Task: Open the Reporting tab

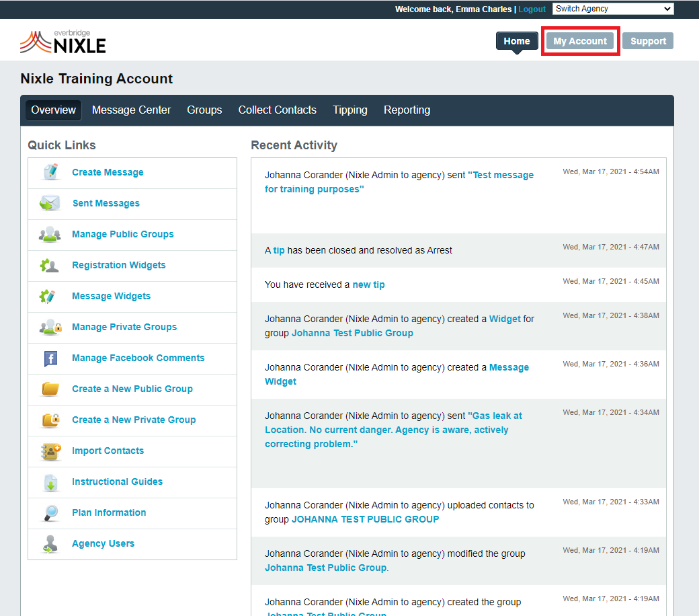Action: pos(407,110)
